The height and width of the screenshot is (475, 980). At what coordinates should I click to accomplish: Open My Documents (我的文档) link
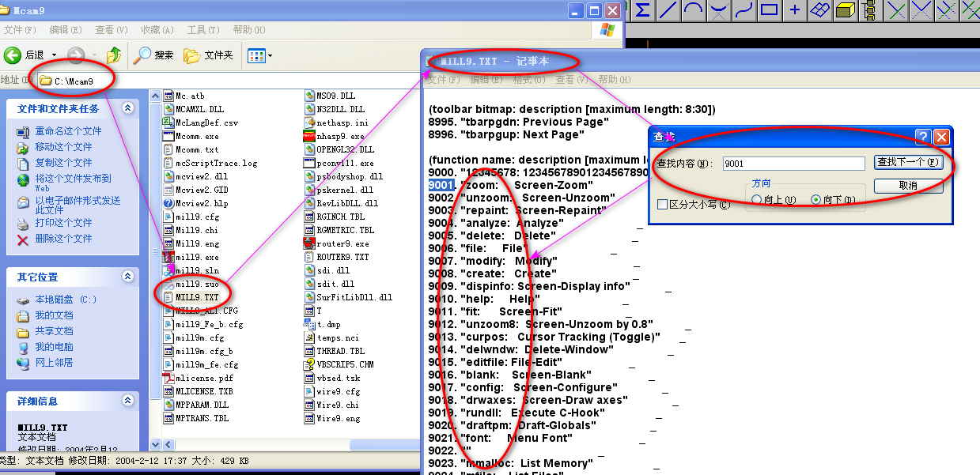(54, 315)
